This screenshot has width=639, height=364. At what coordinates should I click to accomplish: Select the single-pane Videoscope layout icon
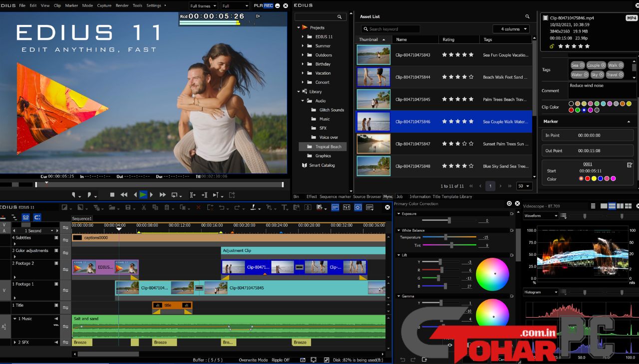pyautogui.click(x=604, y=206)
